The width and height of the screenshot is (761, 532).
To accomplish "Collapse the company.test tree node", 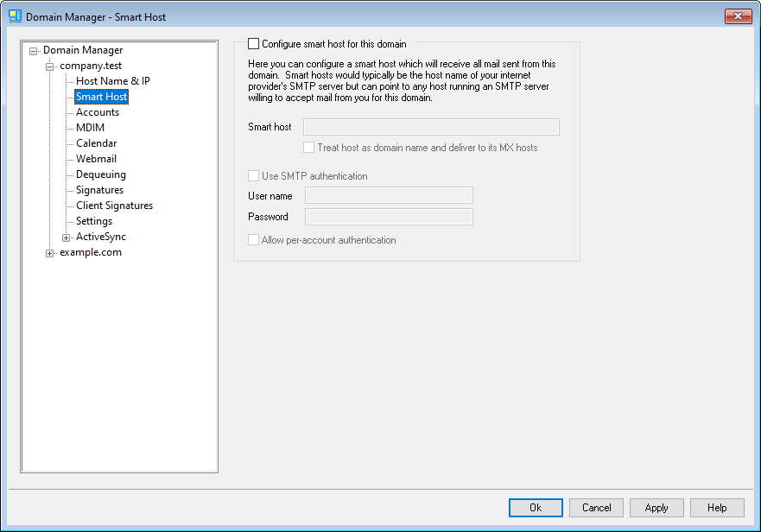I will (50, 66).
